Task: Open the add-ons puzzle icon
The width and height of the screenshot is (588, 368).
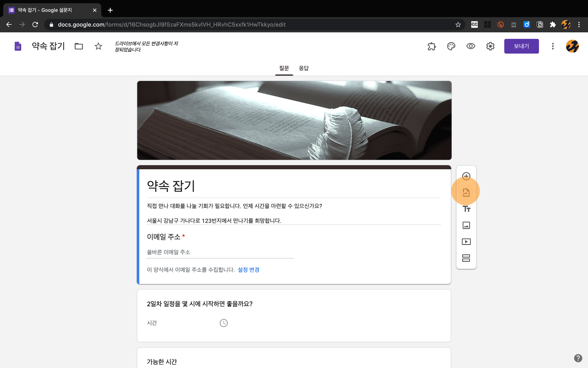Action: (431, 46)
